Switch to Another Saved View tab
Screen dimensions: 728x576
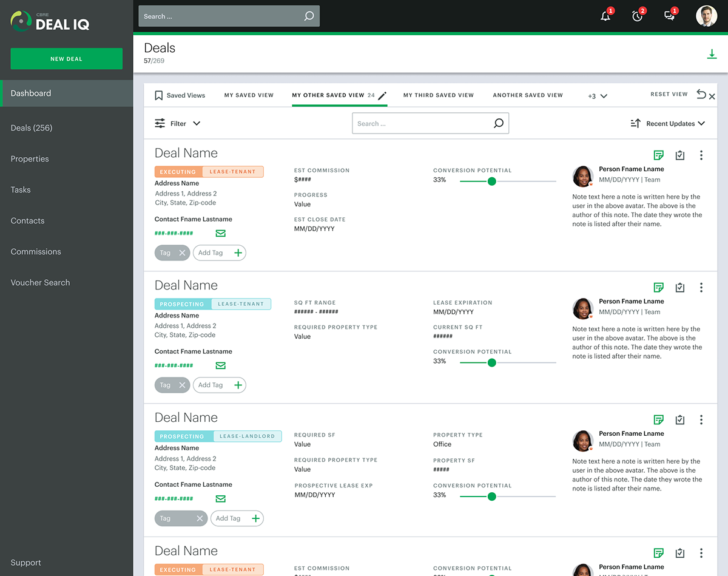[528, 95]
